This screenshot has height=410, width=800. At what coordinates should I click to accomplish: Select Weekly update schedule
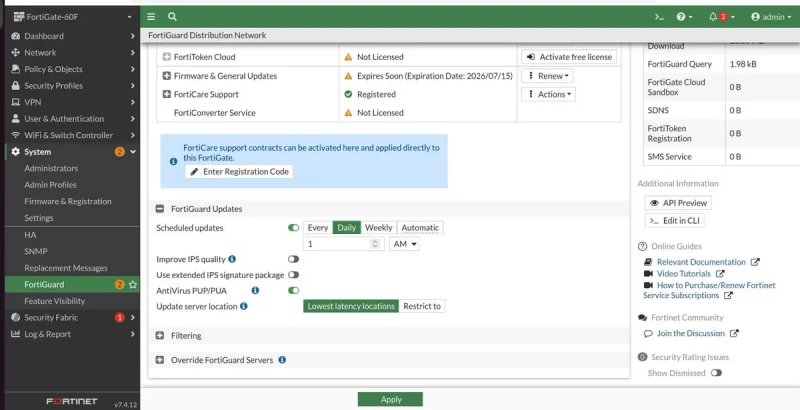click(x=379, y=228)
